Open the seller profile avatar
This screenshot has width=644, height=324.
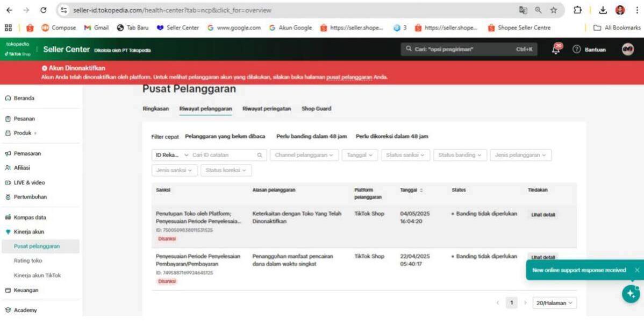(627, 50)
